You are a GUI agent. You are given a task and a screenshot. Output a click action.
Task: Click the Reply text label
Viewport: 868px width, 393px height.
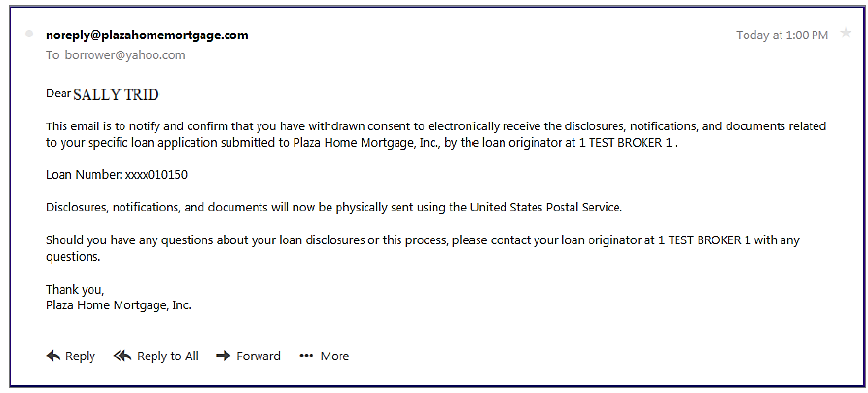[81, 356]
